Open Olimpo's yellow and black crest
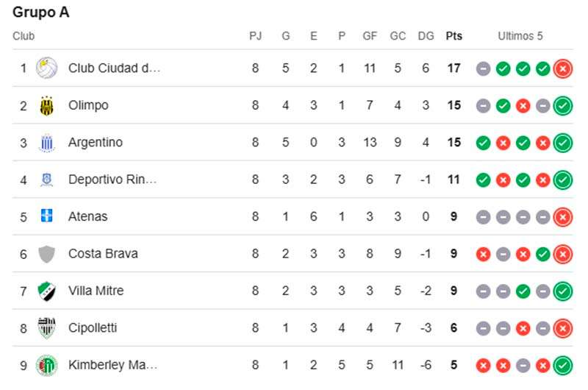 [x=46, y=105]
